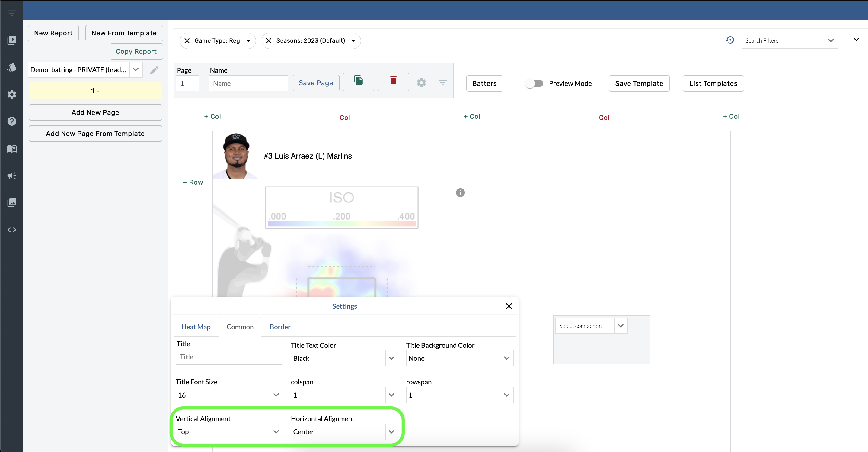Click the pencil edit report icon

click(x=154, y=70)
